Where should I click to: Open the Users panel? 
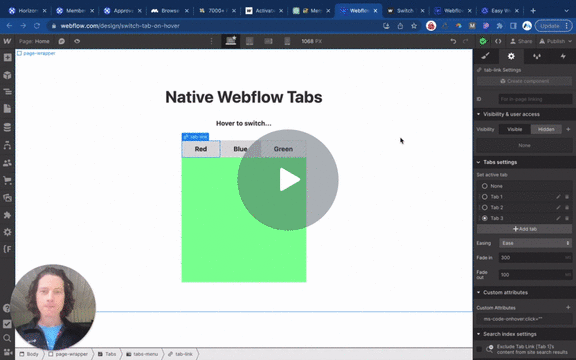[x=7, y=163]
